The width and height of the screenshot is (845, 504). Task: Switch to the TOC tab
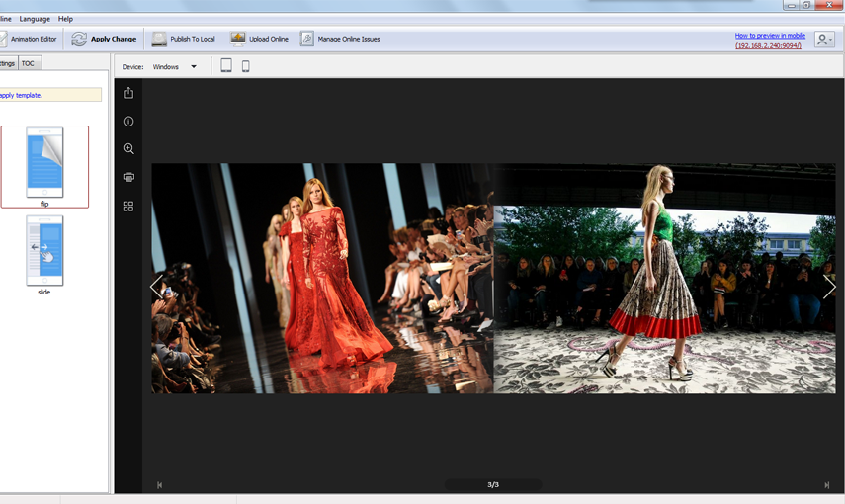point(28,63)
